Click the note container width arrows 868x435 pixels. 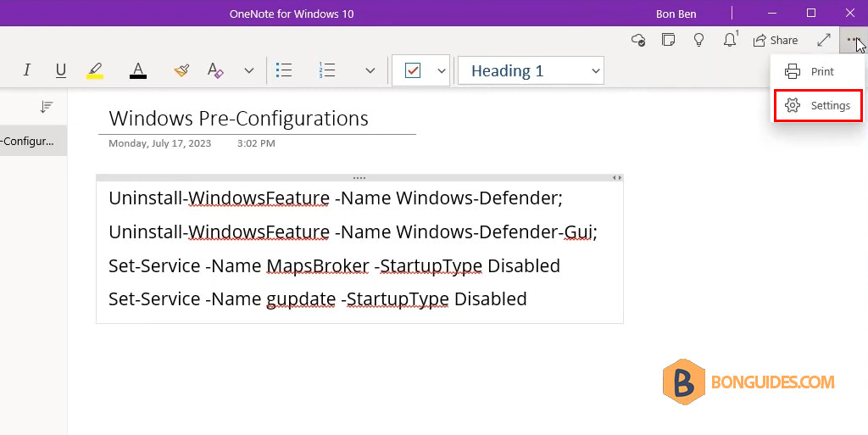point(617,178)
